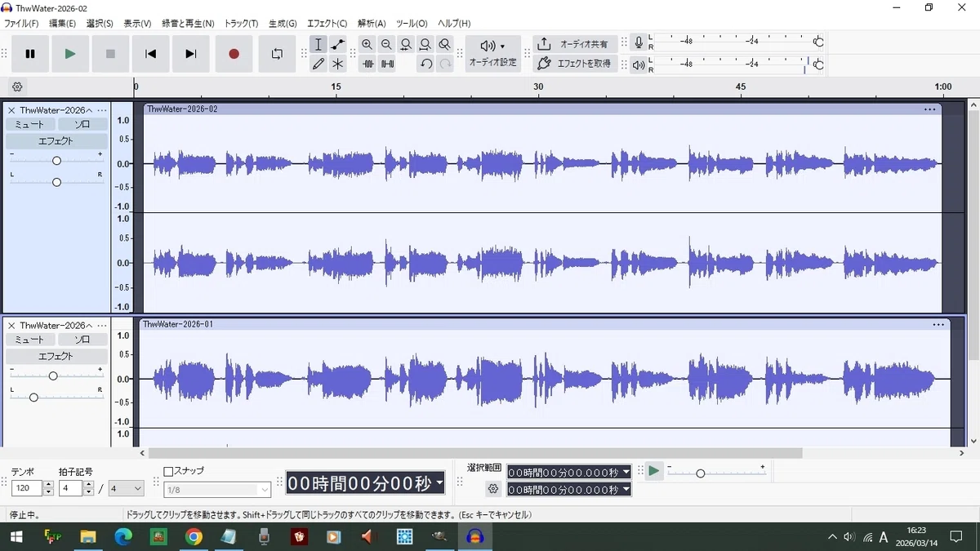Open the timeline options gear
The height and width of the screenshot is (551, 980).
tap(17, 87)
